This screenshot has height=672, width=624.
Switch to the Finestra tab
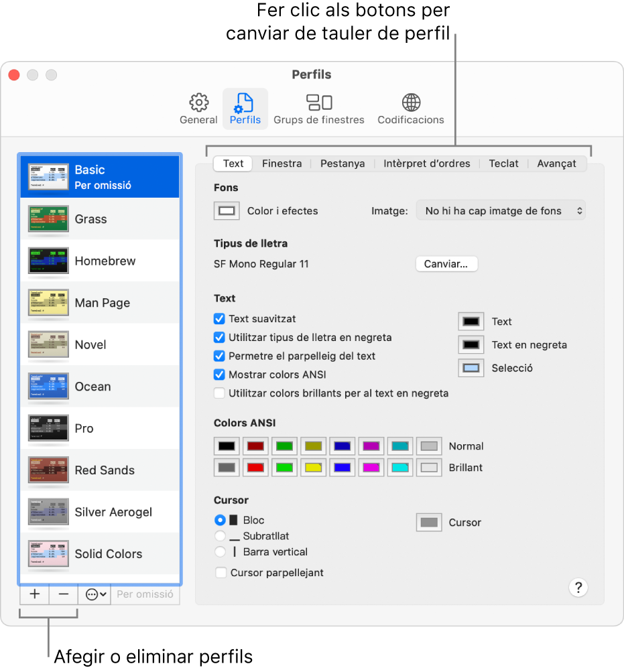click(282, 163)
